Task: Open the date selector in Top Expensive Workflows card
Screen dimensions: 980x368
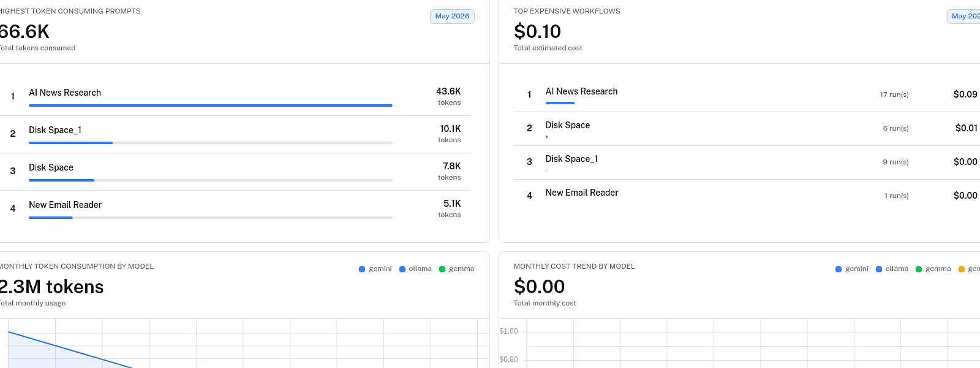Action: coord(963,17)
